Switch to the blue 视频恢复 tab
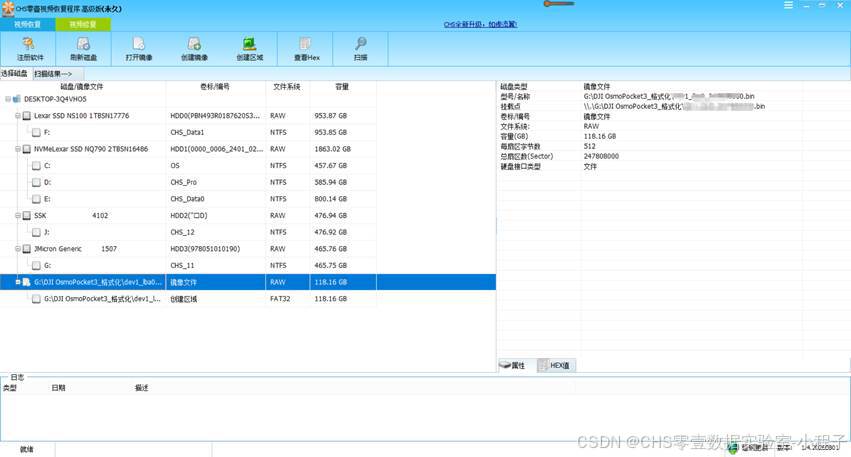Screen dimensions: 851x457 click(x=28, y=24)
